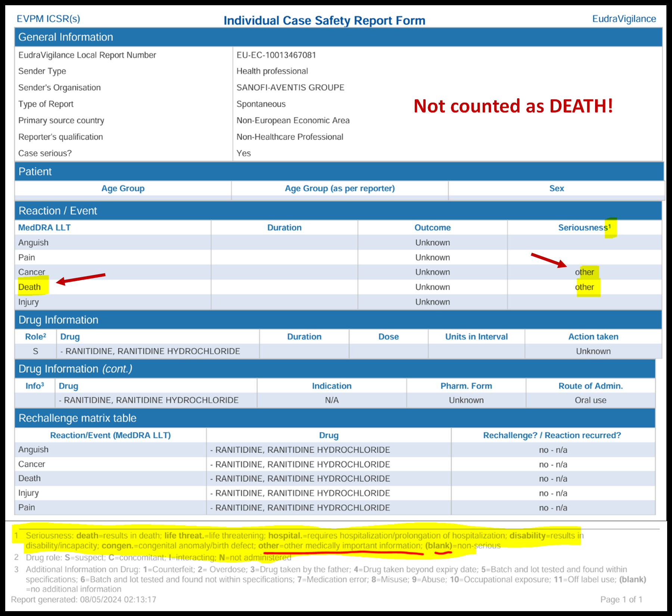Select the highlighted Death reaction entry

(29, 287)
